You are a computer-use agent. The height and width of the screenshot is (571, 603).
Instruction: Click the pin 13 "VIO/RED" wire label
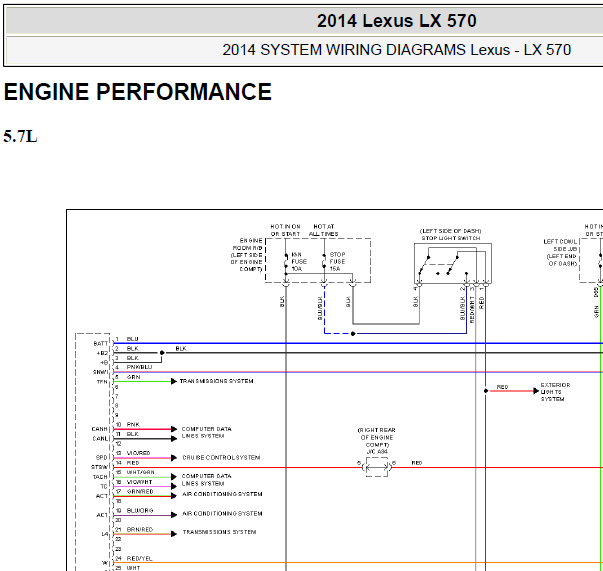[138, 453]
